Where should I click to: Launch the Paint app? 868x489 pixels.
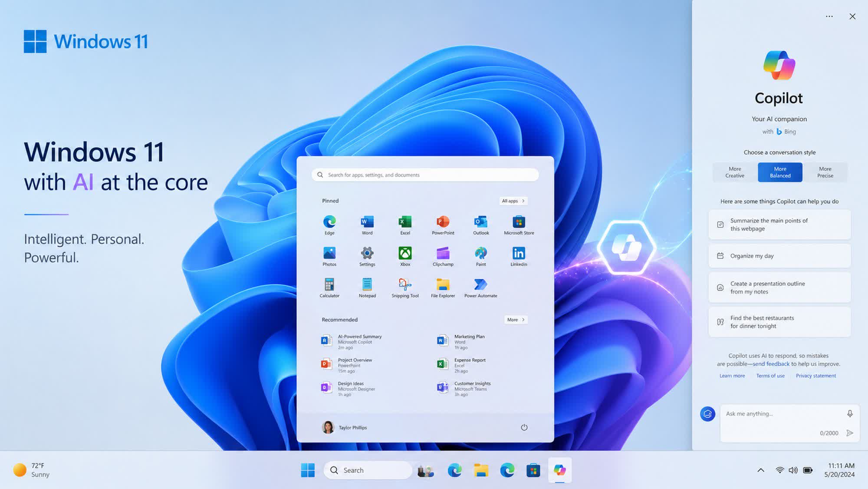pos(481,256)
